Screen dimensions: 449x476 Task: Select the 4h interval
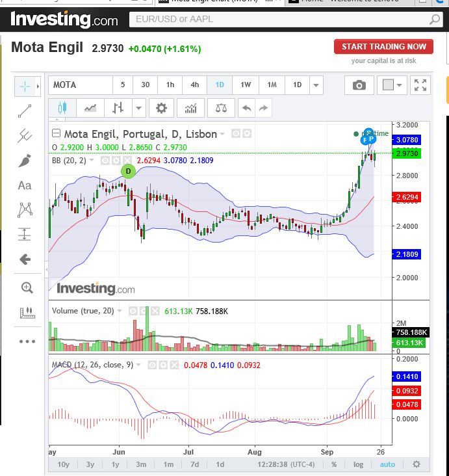point(195,85)
